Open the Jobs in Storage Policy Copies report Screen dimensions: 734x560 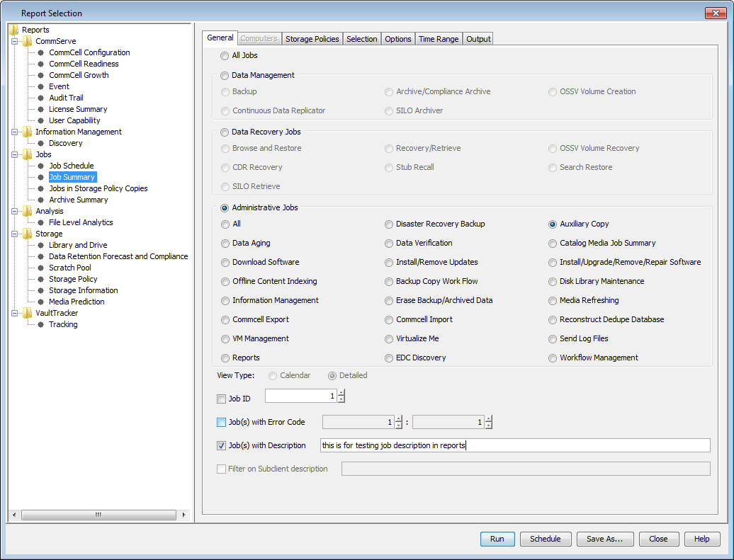98,188
